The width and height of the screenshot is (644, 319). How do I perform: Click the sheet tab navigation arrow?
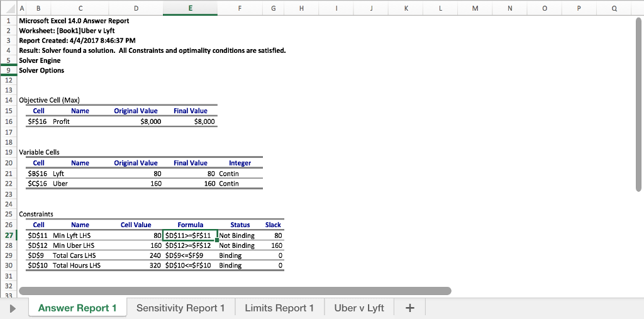[x=11, y=308]
